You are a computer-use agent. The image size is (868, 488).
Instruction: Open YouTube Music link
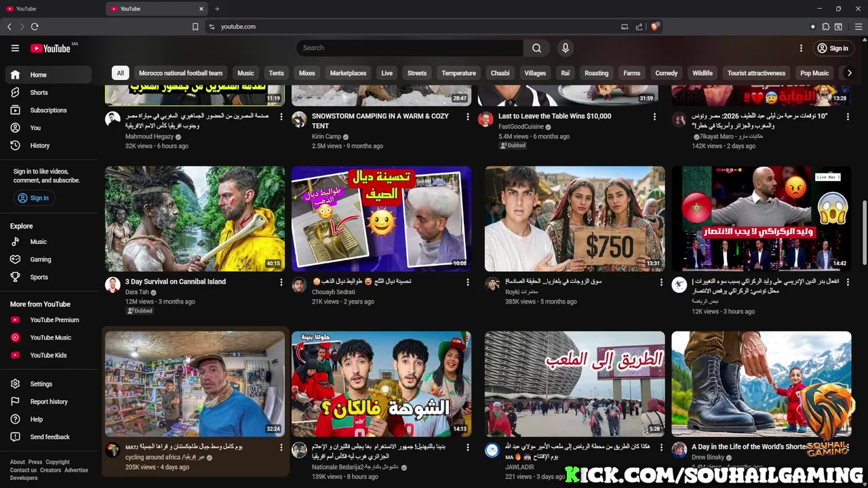point(48,337)
